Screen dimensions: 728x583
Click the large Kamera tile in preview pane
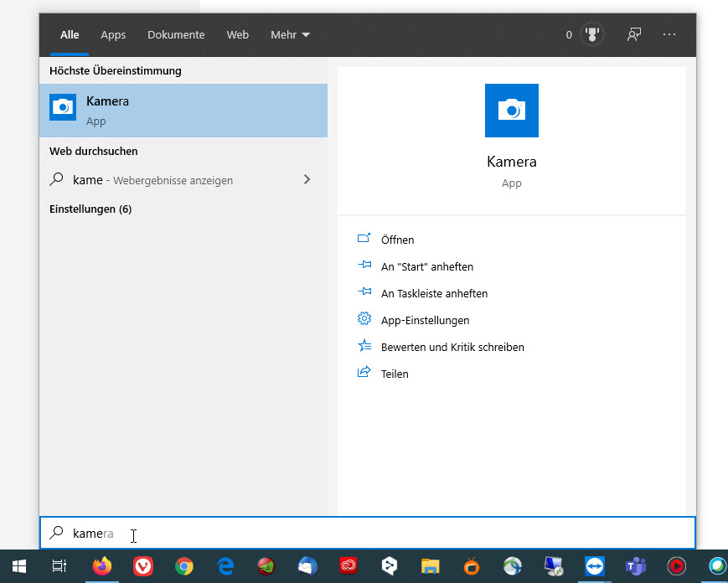point(511,111)
